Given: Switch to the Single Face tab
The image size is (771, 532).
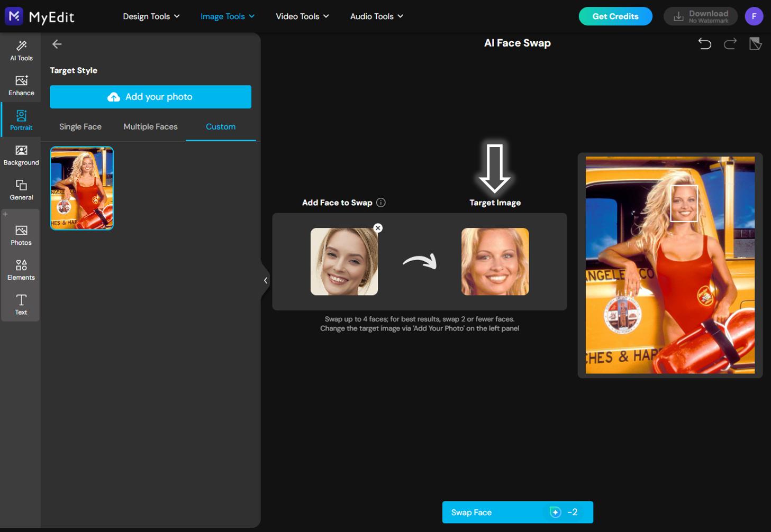Looking at the screenshot, I should click(80, 127).
